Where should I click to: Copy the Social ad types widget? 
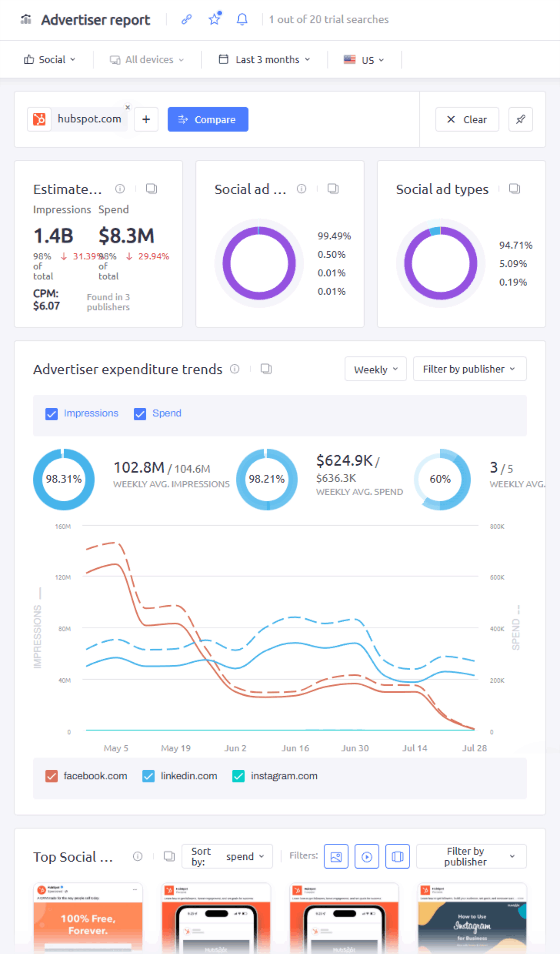(x=515, y=189)
